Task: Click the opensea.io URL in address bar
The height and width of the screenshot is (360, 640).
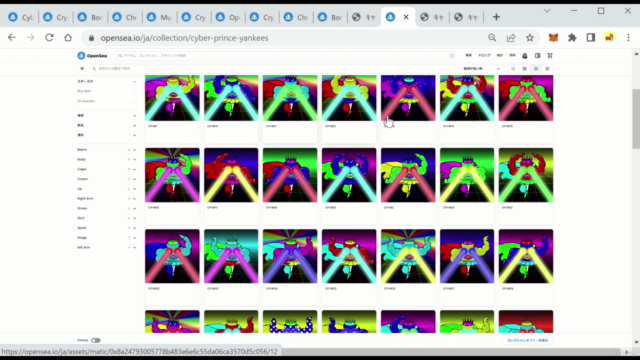Action: tap(184, 38)
